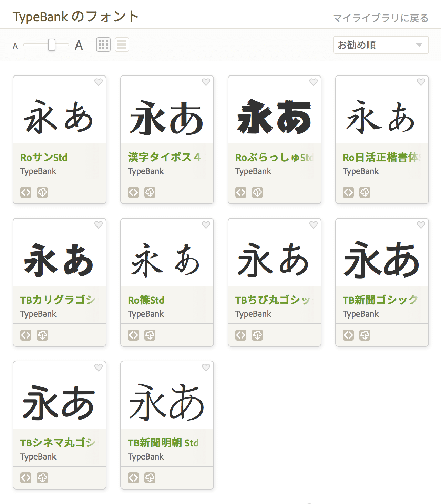Click desktop sync icon for RoサンStd
The image size is (441, 504).
(x=42, y=192)
